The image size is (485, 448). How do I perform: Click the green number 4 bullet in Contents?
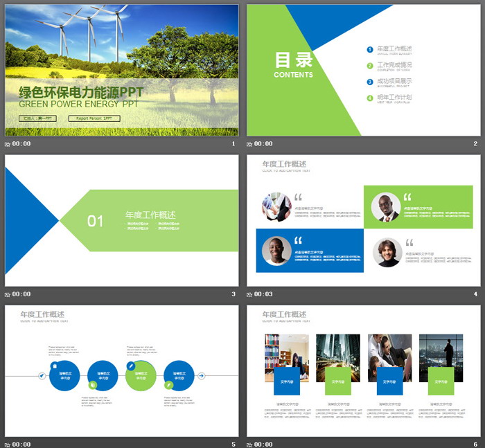click(370, 98)
